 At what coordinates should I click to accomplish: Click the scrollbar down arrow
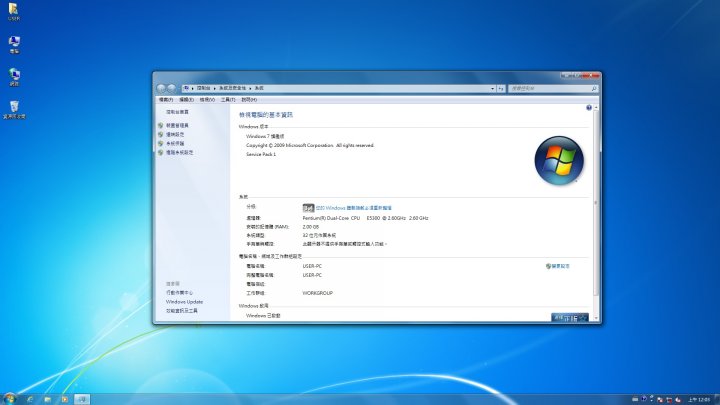pyautogui.click(x=596, y=318)
